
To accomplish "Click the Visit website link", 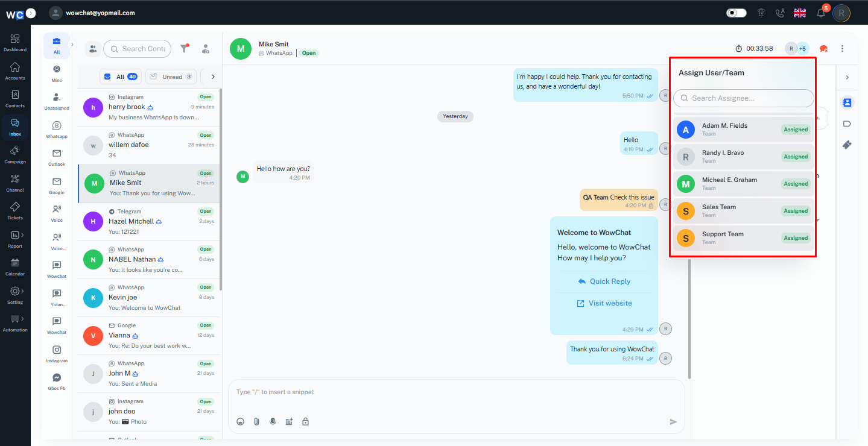I will point(604,303).
